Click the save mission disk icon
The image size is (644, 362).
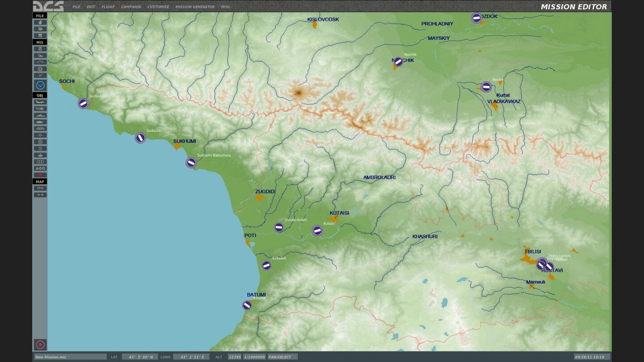click(40, 35)
